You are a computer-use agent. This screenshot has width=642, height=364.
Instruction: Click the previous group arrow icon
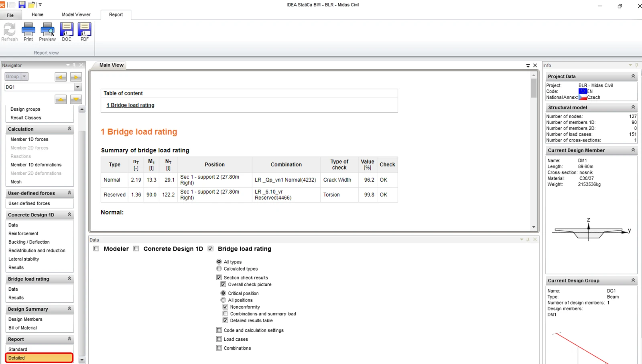click(x=61, y=77)
